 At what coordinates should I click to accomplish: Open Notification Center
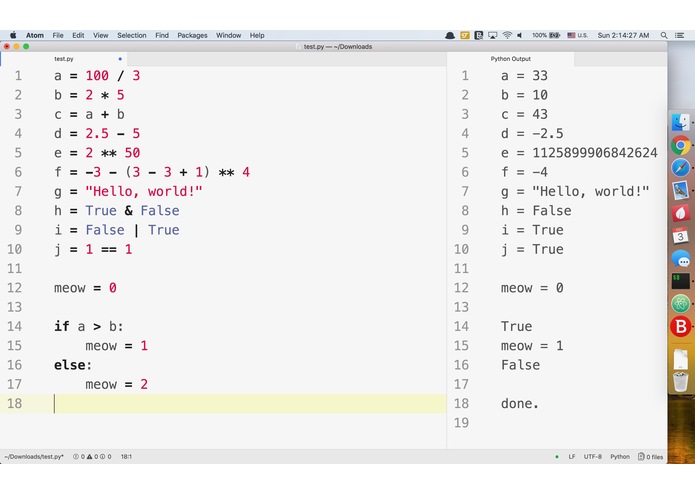click(679, 35)
